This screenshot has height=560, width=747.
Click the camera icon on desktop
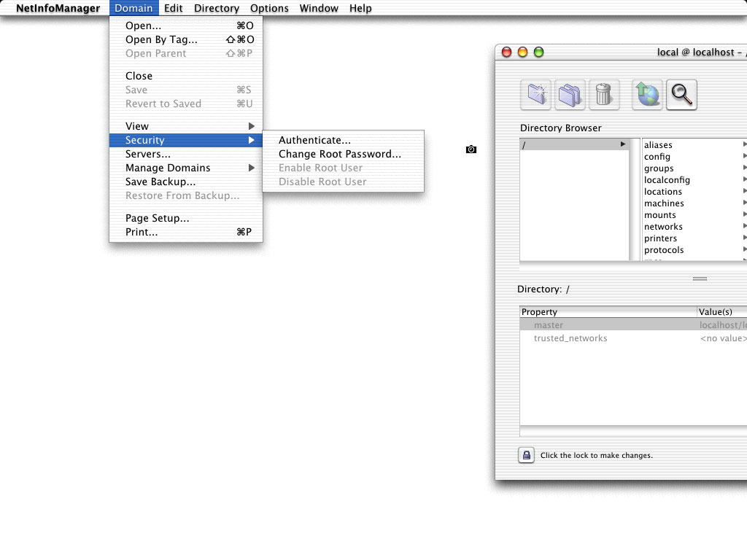point(471,149)
